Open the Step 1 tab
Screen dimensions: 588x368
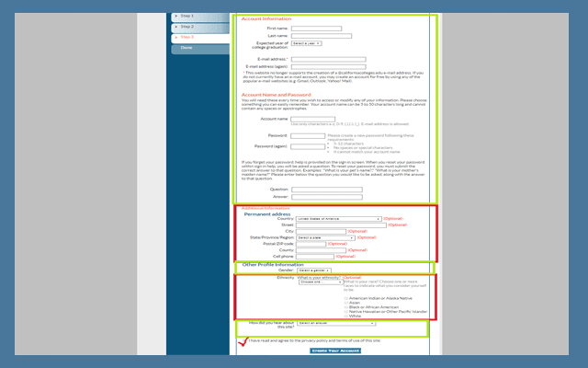pyautogui.click(x=200, y=17)
